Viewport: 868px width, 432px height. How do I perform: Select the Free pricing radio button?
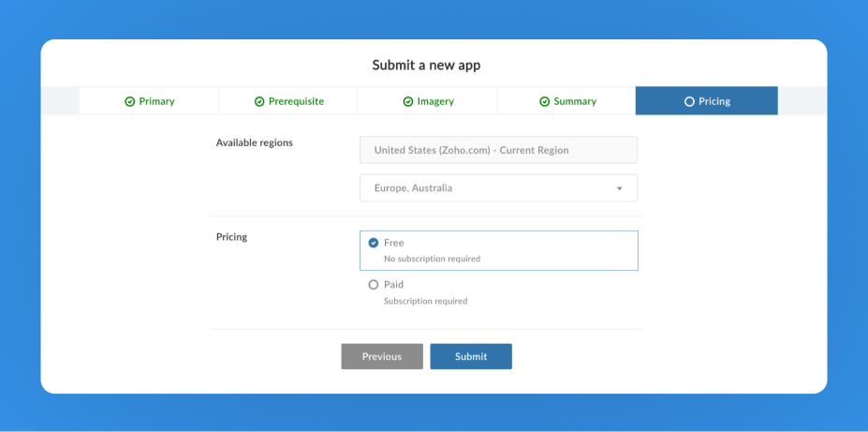(x=374, y=243)
